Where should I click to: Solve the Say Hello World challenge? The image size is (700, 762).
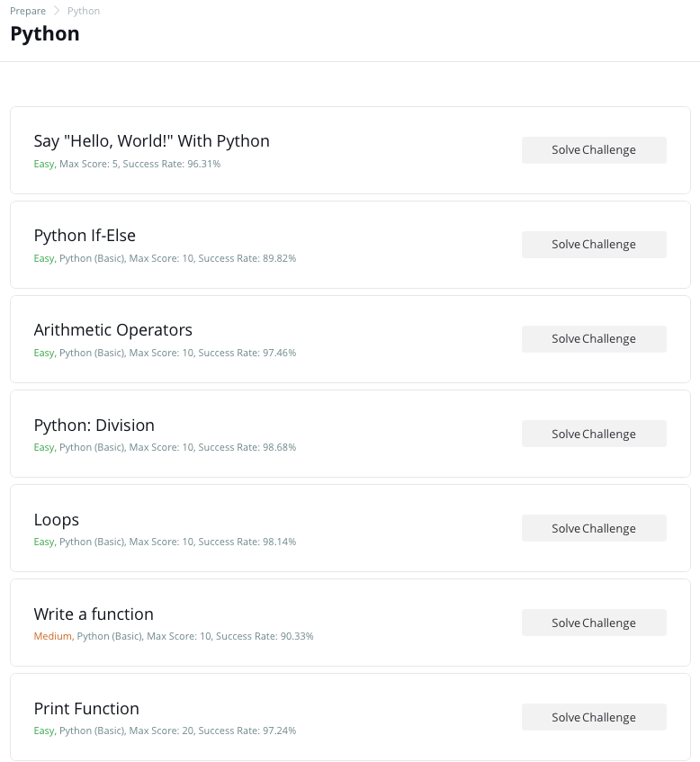(x=594, y=150)
